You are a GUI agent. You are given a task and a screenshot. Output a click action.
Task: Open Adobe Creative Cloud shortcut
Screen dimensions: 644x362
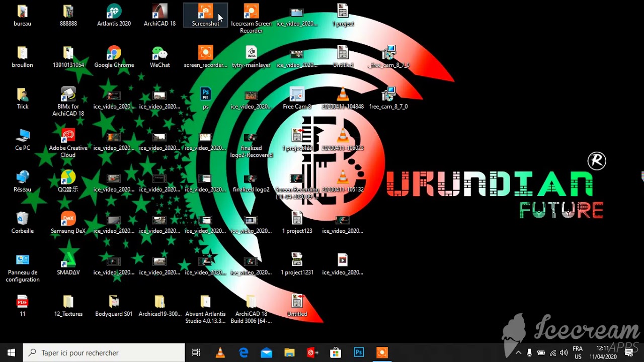tap(68, 143)
